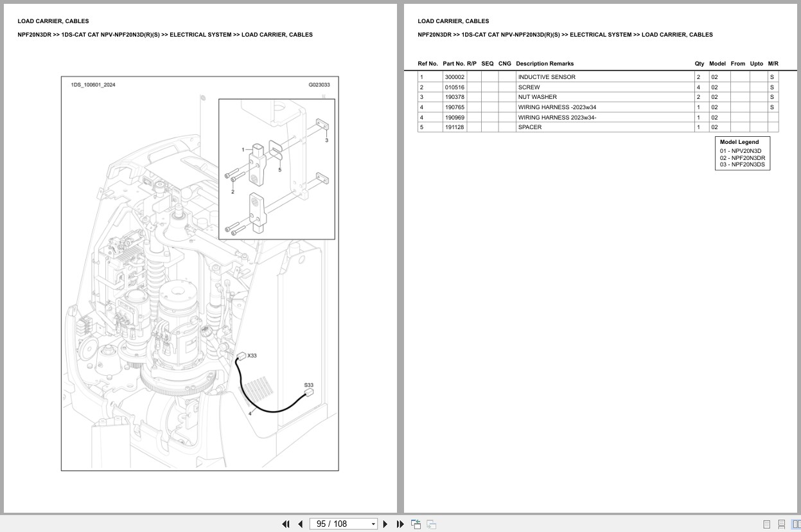Image resolution: width=801 pixels, height=532 pixels.
Task: Click left page LOAD CARRIER, CABLES title
Action: (x=53, y=21)
